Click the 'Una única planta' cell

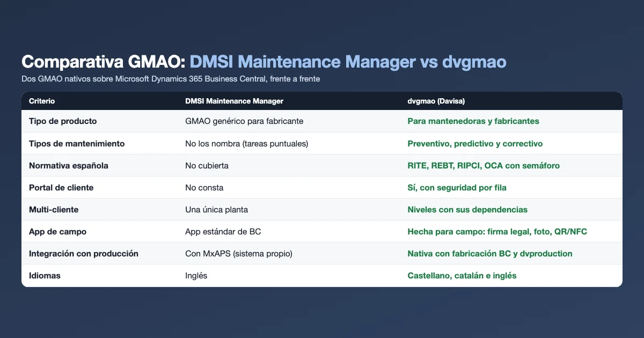pyautogui.click(x=216, y=209)
